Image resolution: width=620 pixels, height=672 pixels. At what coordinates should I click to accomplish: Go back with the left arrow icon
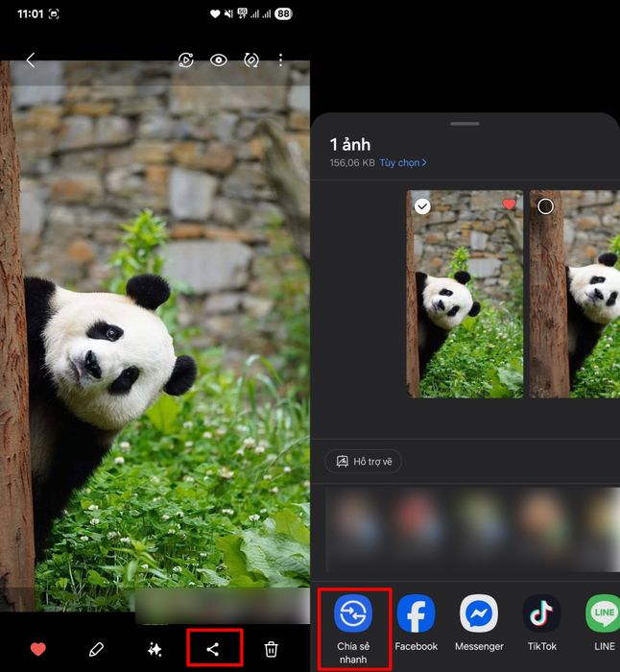[x=31, y=60]
